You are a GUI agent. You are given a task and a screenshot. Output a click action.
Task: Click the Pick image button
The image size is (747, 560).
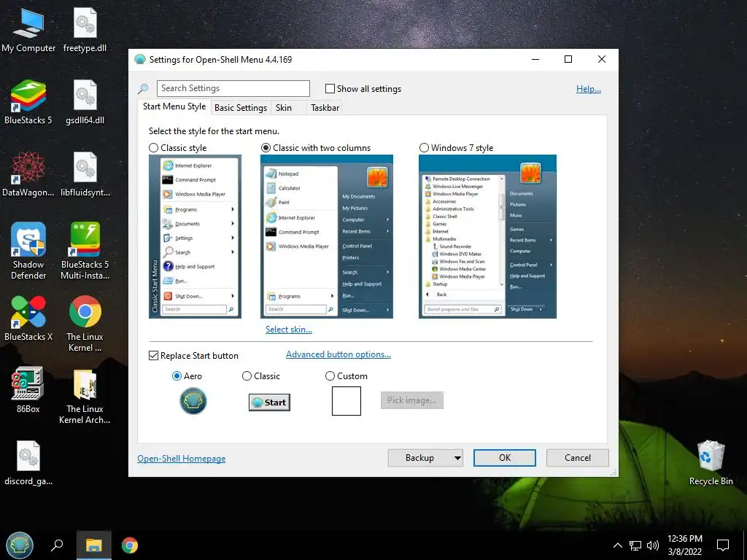click(x=411, y=400)
